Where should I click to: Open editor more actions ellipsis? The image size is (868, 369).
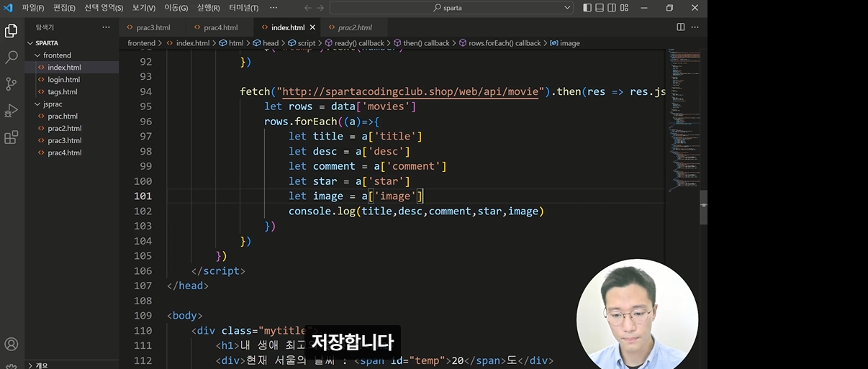696,27
